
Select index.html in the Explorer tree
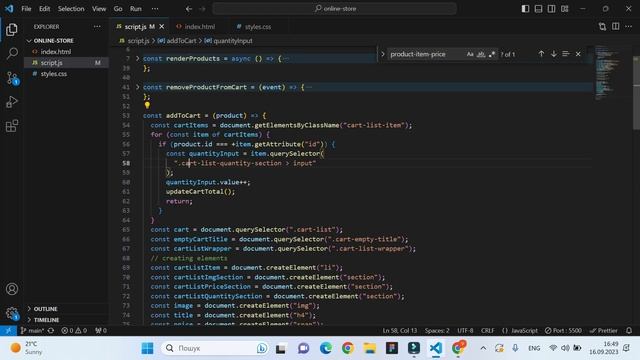[x=56, y=52]
